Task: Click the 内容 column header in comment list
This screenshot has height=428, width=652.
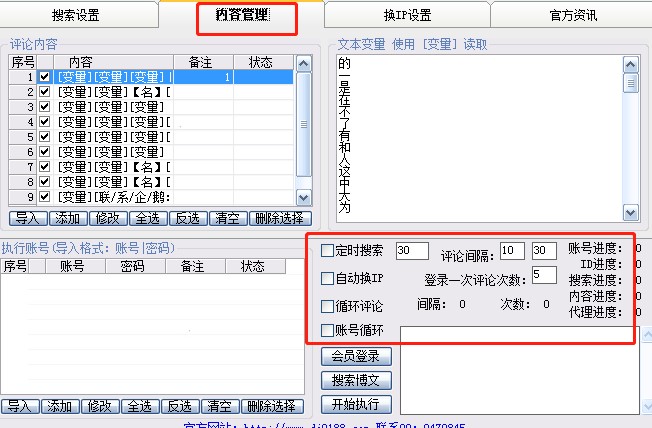Action: coord(113,62)
